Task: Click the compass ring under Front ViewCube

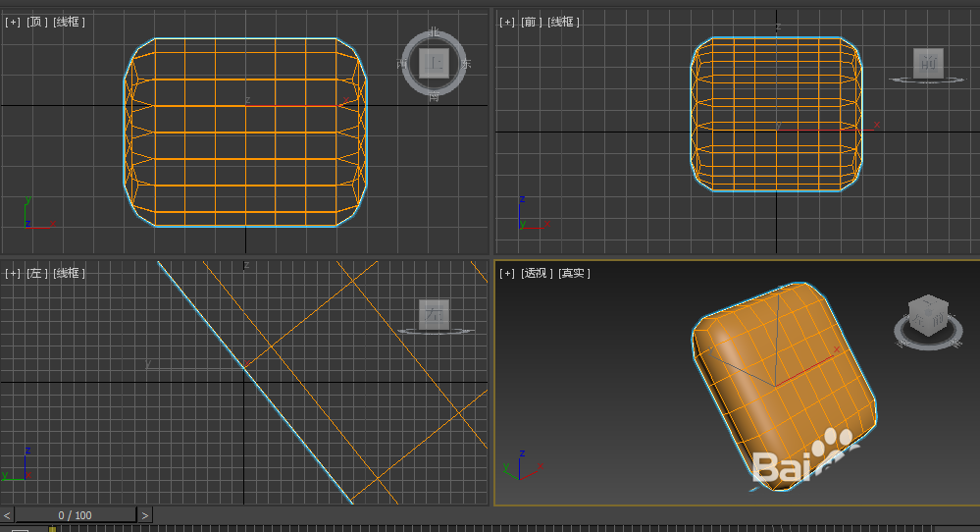Action: [x=927, y=80]
